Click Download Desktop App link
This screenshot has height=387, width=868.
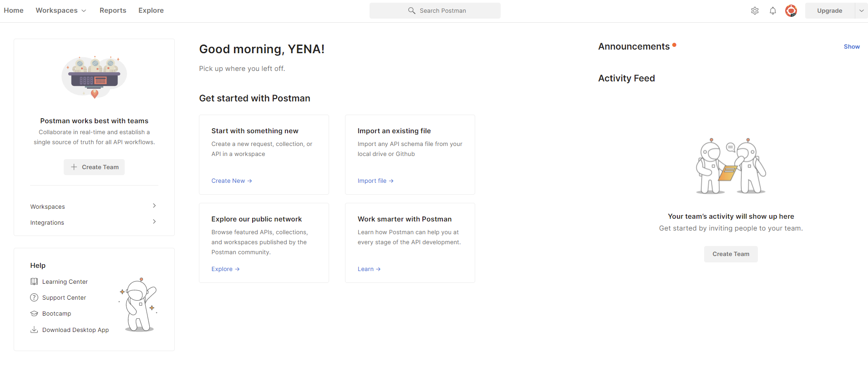[76, 330]
